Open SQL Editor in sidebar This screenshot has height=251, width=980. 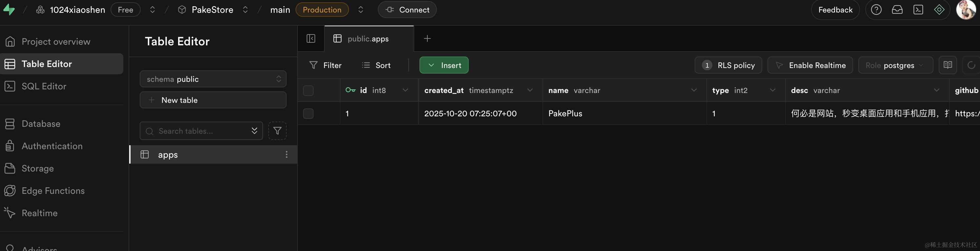click(x=62, y=86)
